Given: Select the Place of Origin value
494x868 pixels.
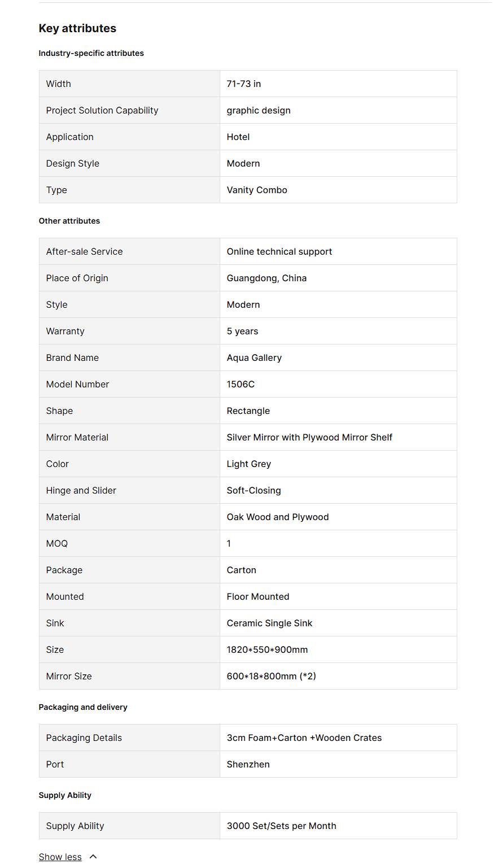Looking at the screenshot, I should (266, 278).
